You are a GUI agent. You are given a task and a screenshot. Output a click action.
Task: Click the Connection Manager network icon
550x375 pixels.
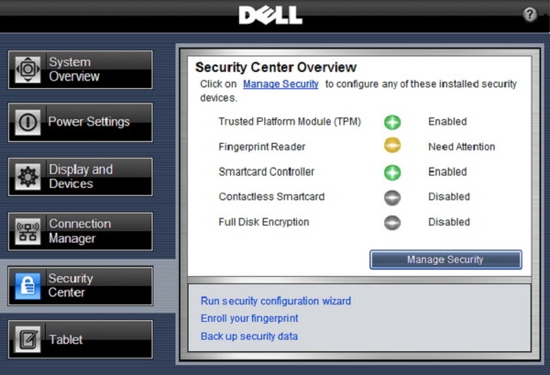point(28,231)
